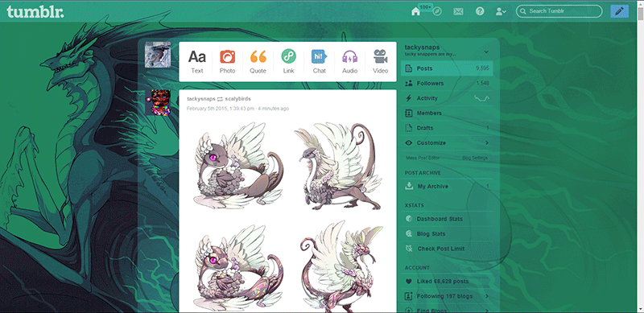Click the Followers people icon
Image resolution: width=644 pixels, height=313 pixels.
[408, 83]
